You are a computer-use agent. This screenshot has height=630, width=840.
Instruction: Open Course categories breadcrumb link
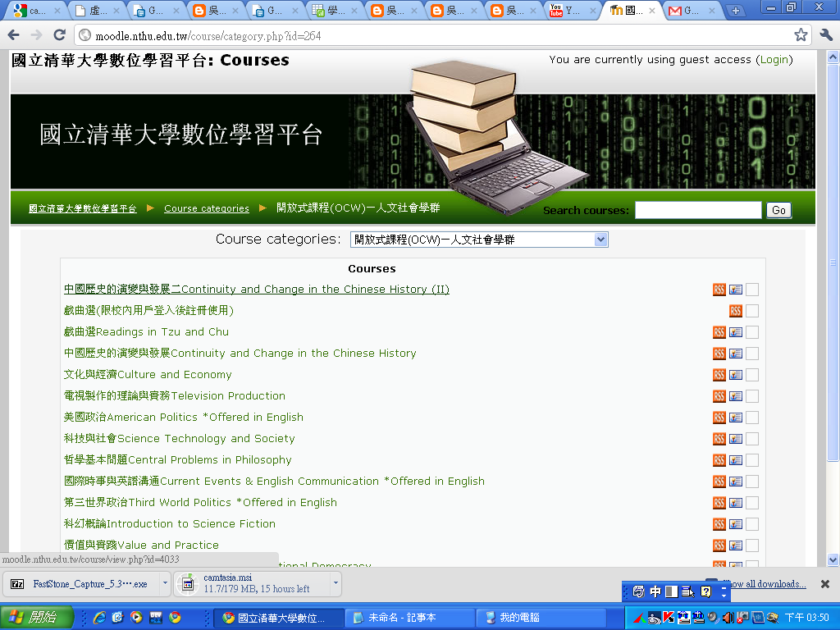point(206,208)
